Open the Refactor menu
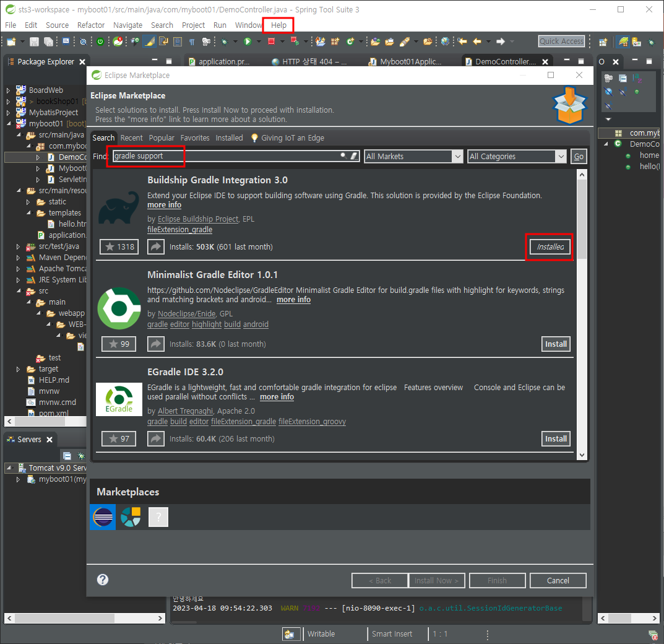This screenshot has height=644, width=664. click(90, 25)
